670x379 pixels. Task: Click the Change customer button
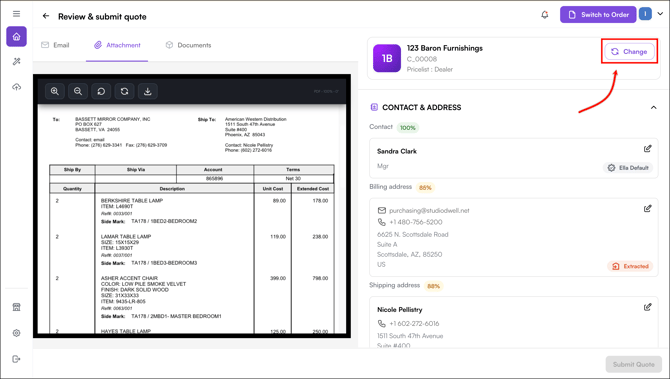629,52
